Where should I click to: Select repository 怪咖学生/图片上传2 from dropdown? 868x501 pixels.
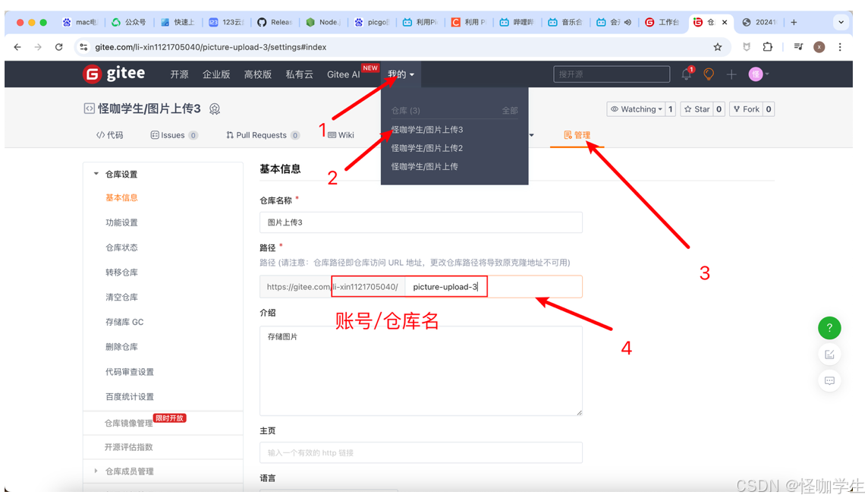point(427,148)
